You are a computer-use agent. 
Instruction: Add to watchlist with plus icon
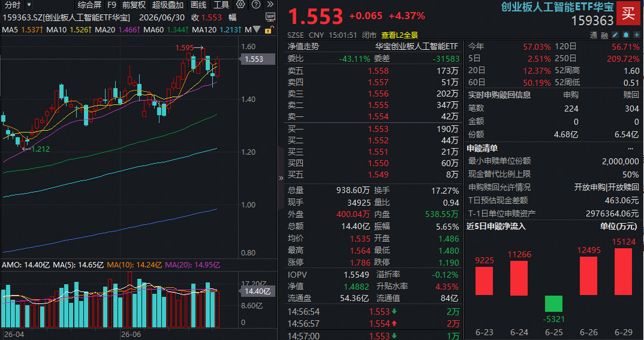tap(637, 35)
